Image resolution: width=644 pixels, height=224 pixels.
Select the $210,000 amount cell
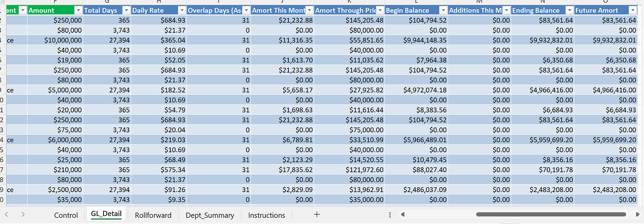55,170
